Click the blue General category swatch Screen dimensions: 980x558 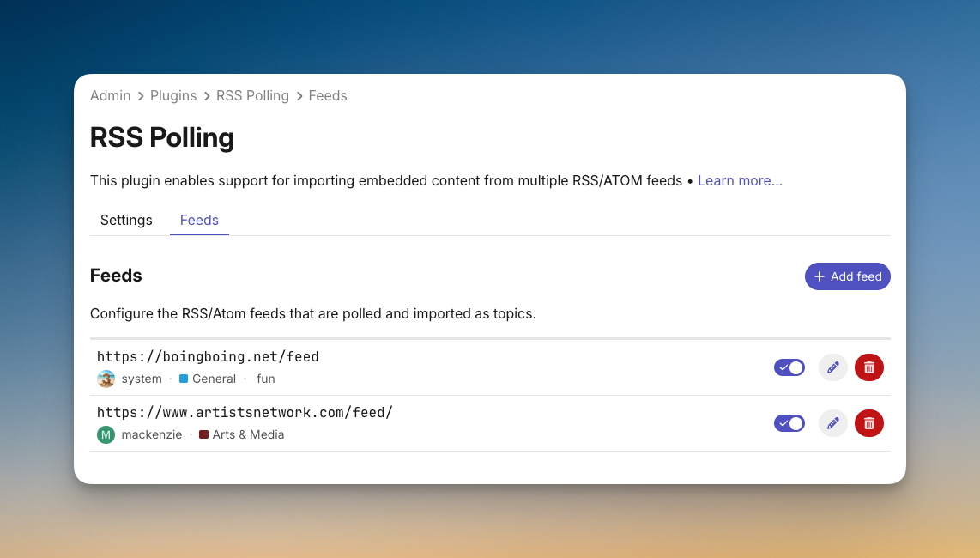(x=184, y=379)
